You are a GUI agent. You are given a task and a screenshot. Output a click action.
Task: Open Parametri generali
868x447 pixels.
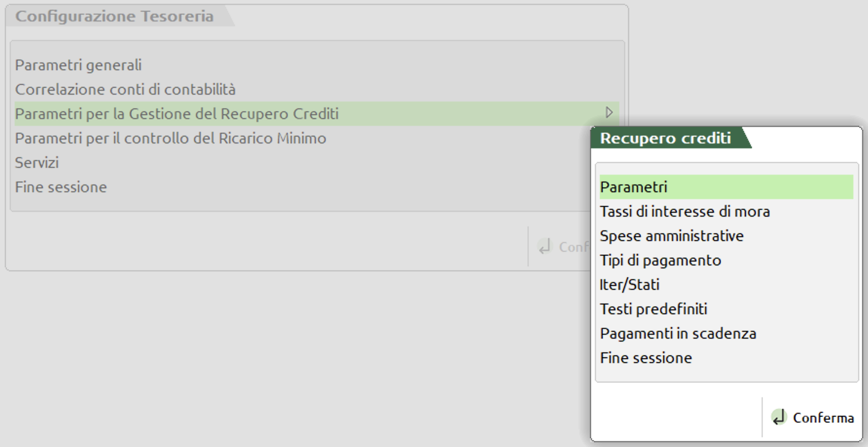78,65
